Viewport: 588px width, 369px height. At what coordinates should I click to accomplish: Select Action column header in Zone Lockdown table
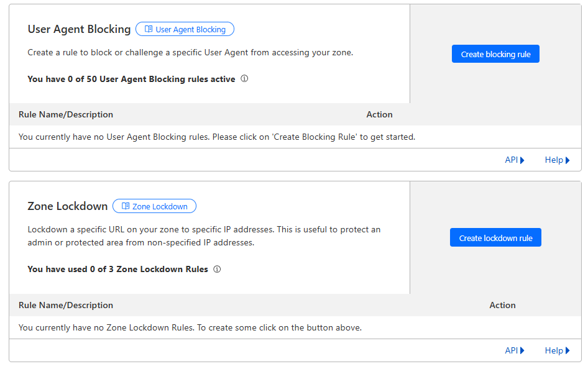pos(502,305)
